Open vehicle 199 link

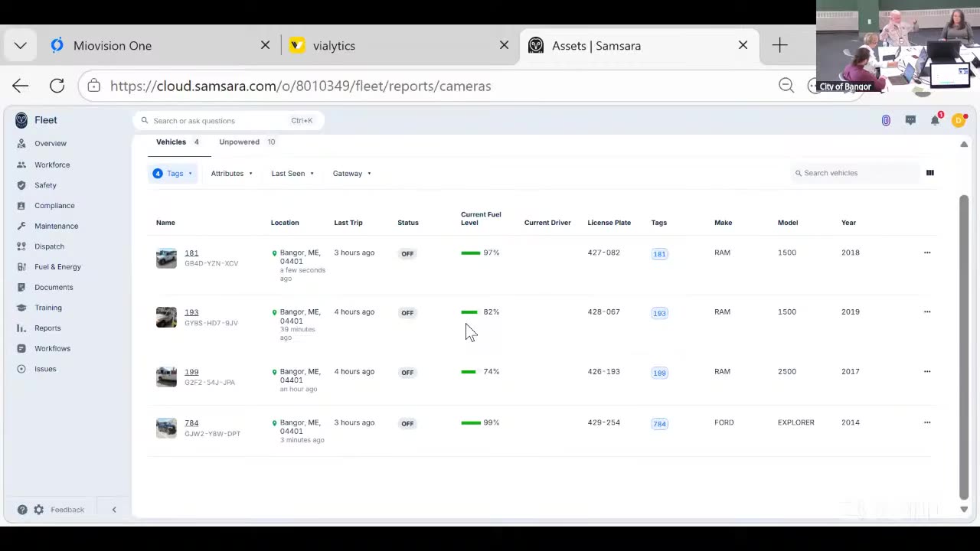(191, 372)
